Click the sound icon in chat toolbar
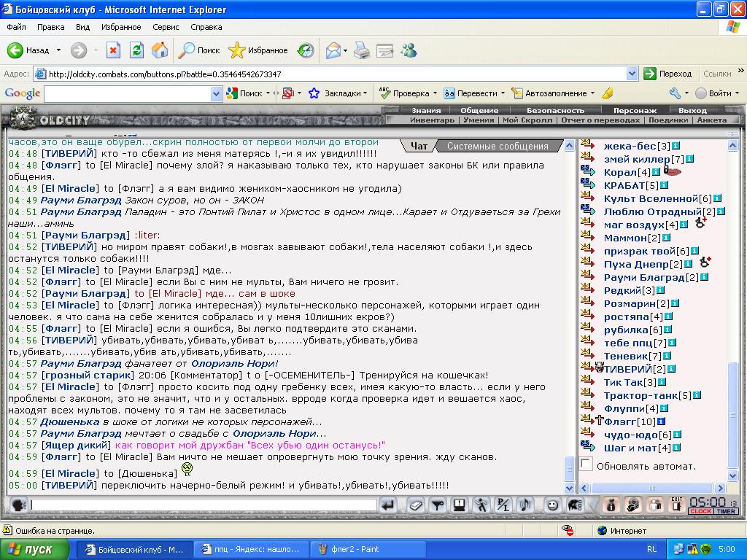Image resolution: width=747 pixels, height=560 pixels. (525, 505)
